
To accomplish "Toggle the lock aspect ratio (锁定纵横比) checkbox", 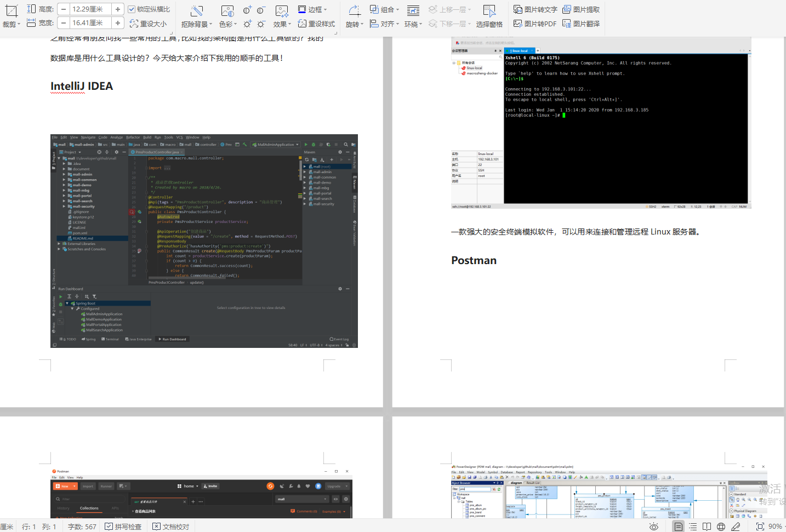I will 132,9.
